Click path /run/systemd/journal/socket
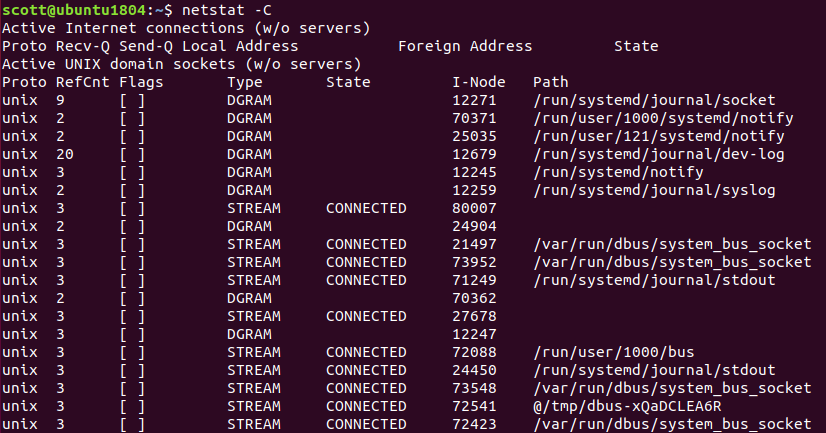This screenshot has width=826, height=433. tap(654, 100)
